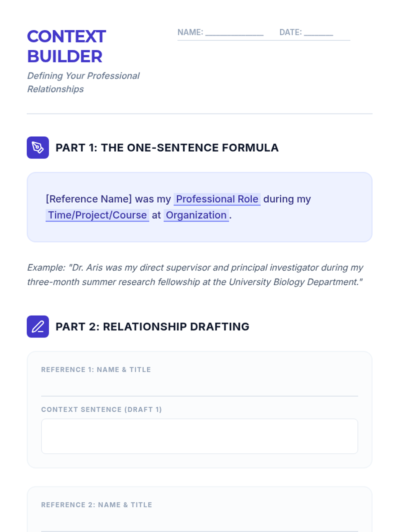Click the Part 1 One-Sentence Formula heading
The image size is (399, 532).
tap(167, 148)
